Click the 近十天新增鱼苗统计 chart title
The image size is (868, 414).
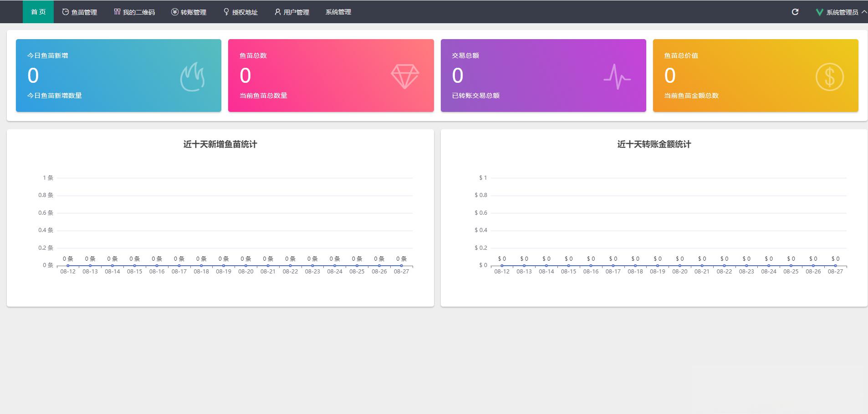[x=220, y=144]
